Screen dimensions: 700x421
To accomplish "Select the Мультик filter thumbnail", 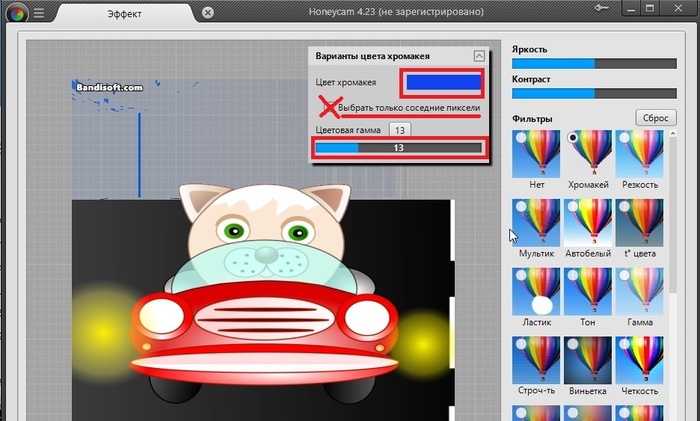I will pyautogui.click(x=536, y=223).
